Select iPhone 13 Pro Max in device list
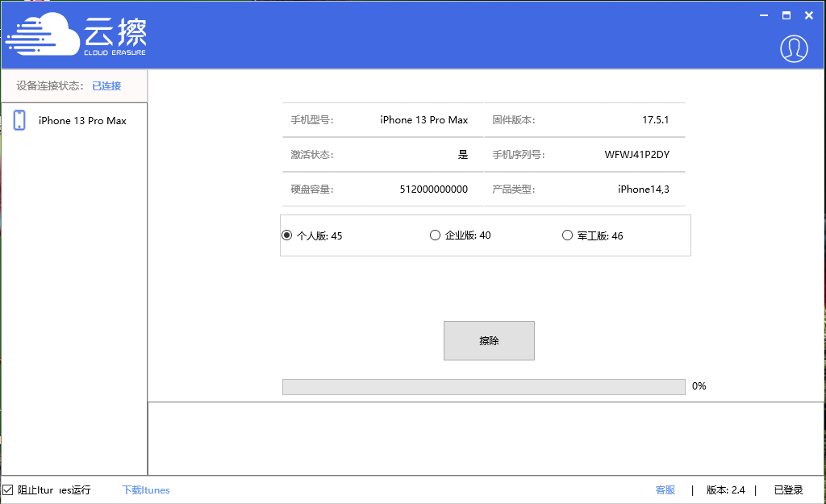 [82, 121]
